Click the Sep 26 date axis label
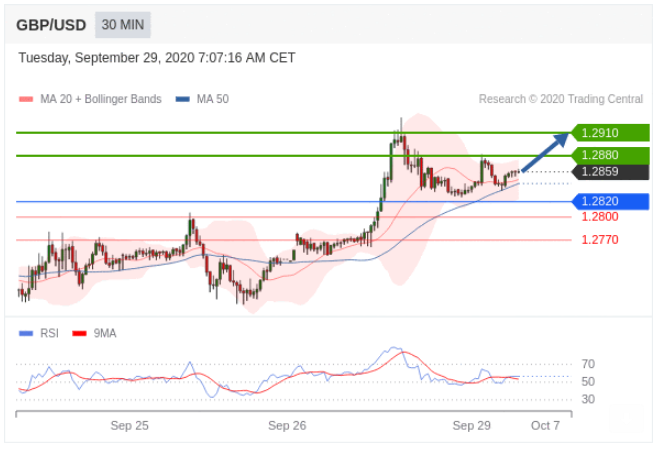 coord(287,426)
